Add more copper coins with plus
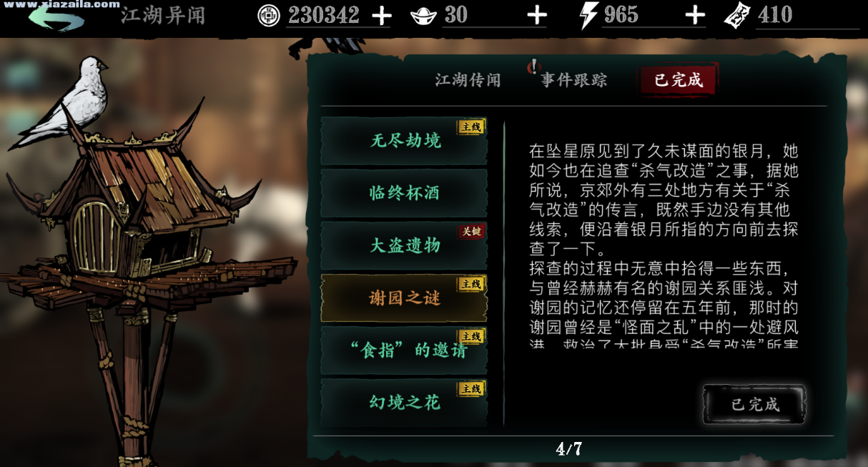The height and width of the screenshot is (467, 868). pos(382,16)
